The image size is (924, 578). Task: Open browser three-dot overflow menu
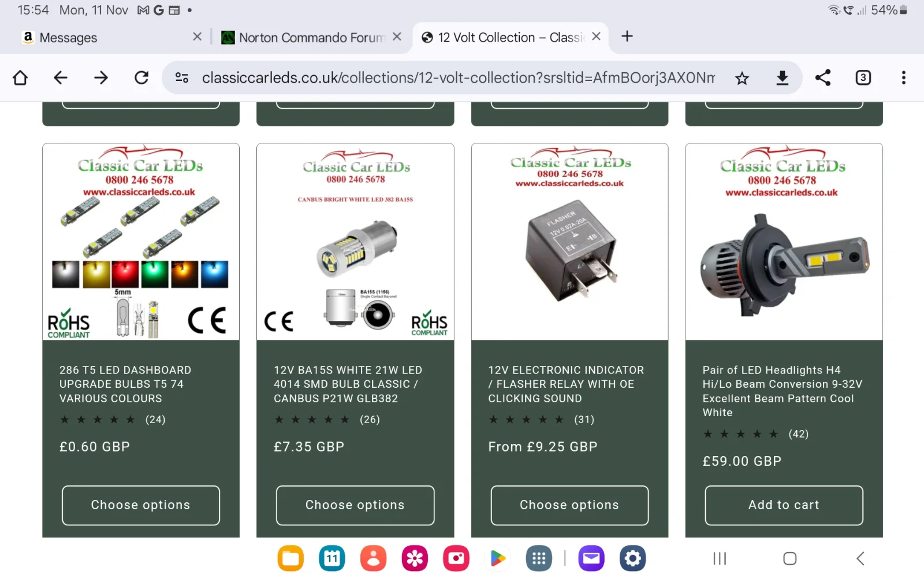click(x=904, y=77)
